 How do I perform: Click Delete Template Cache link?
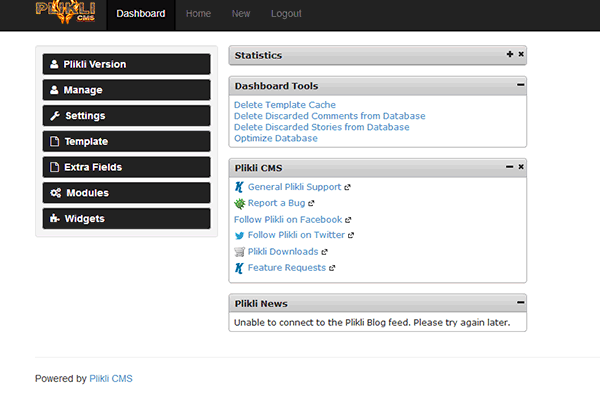285,105
